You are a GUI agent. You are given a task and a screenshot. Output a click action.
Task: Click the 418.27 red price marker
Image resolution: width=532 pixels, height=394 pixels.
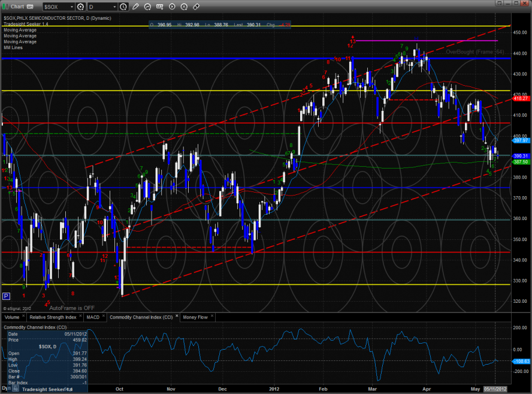tap(519, 98)
